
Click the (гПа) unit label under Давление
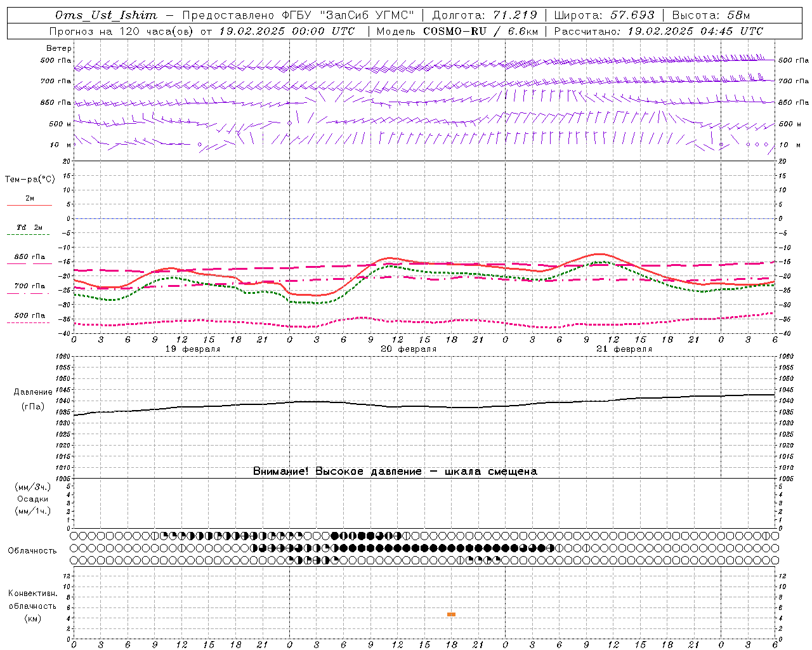[33, 407]
